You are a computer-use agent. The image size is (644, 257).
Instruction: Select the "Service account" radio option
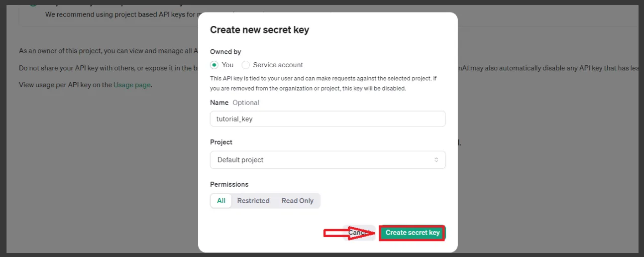(x=246, y=65)
